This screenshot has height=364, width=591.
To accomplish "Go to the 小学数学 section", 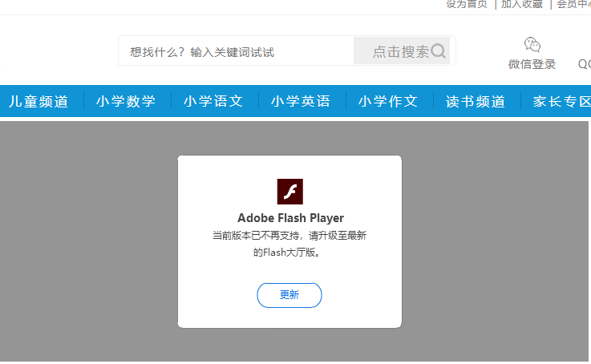I will [x=126, y=101].
